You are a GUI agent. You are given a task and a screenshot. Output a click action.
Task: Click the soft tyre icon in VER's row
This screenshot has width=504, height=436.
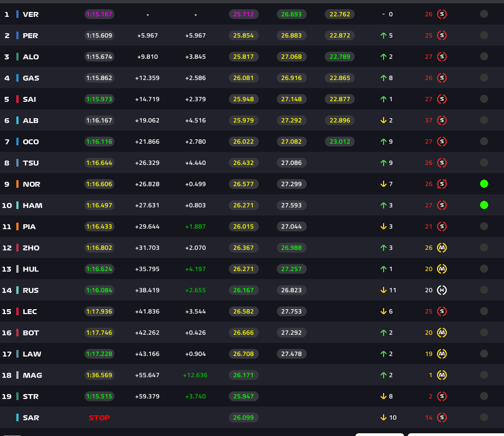[442, 14]
